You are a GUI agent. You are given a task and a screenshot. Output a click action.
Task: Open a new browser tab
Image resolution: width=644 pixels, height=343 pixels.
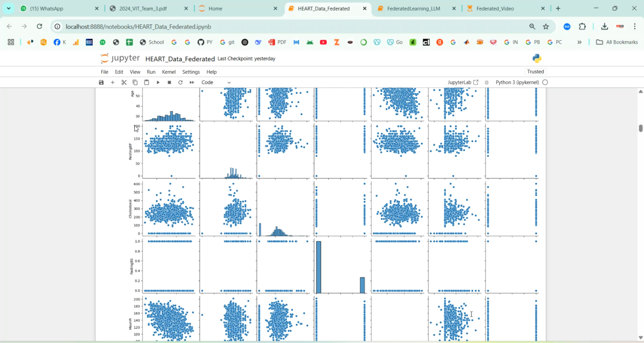pyautogui.click(x=558, y=9)
